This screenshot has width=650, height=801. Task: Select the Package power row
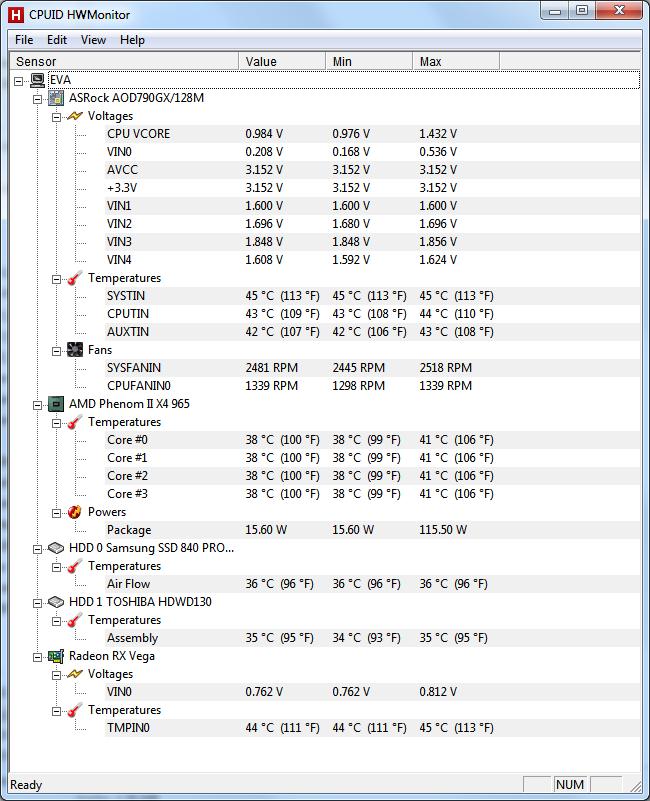tap(372, 530)
